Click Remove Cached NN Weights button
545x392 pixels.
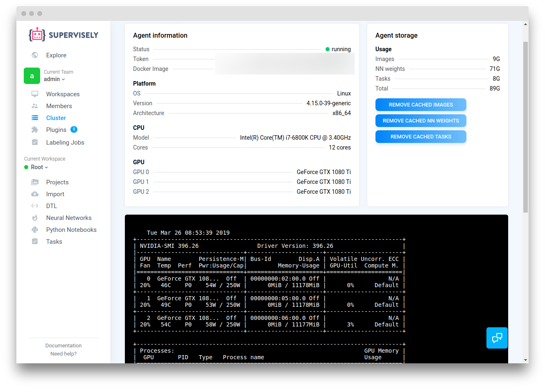[x=421, y=121]
